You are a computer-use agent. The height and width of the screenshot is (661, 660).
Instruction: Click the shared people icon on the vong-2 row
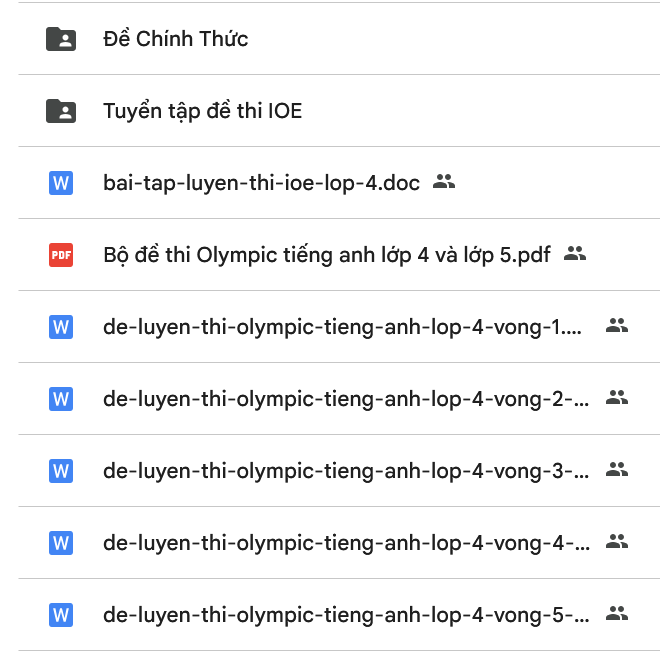pyautogui.click(x=617, y=398)
